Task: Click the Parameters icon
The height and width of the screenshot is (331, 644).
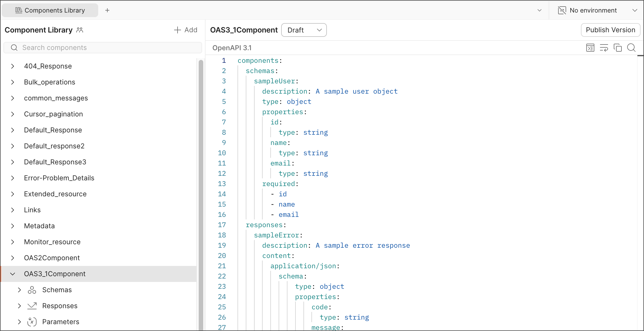Action: [32, 322]
